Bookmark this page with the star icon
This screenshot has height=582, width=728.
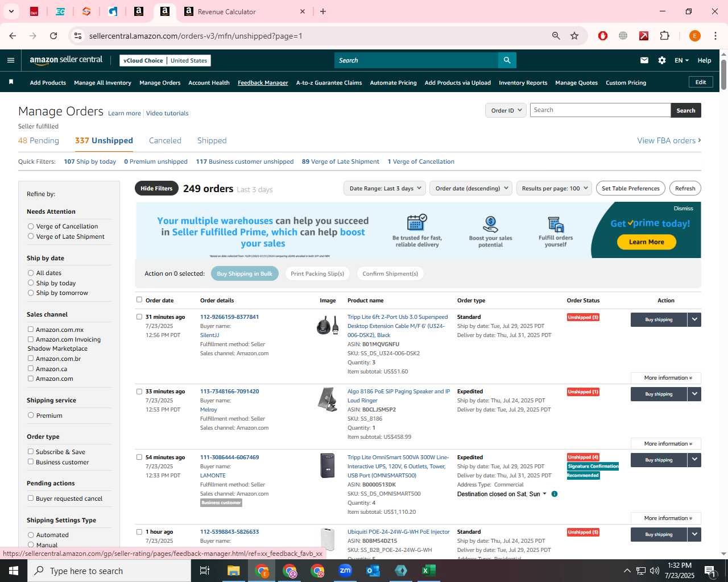(x=574, y=36)
